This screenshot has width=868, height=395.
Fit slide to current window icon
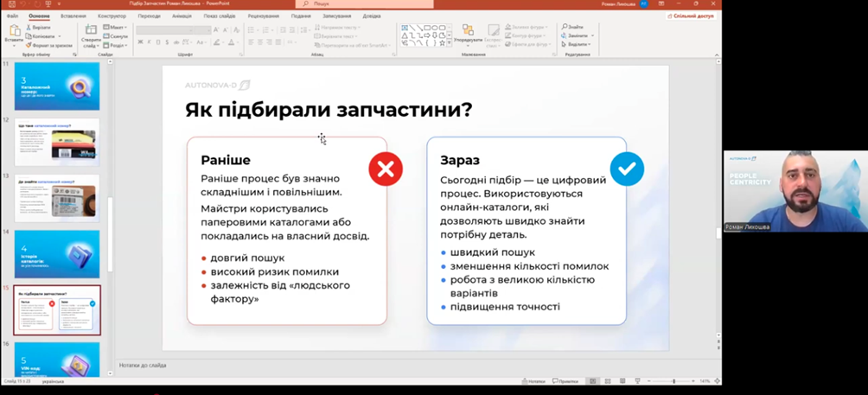point(716,381)
